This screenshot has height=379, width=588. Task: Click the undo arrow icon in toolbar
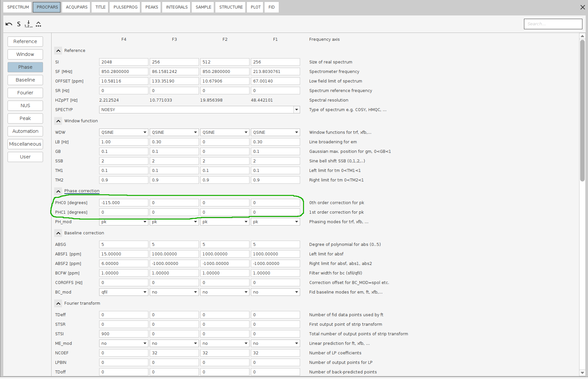pos(9,24)
